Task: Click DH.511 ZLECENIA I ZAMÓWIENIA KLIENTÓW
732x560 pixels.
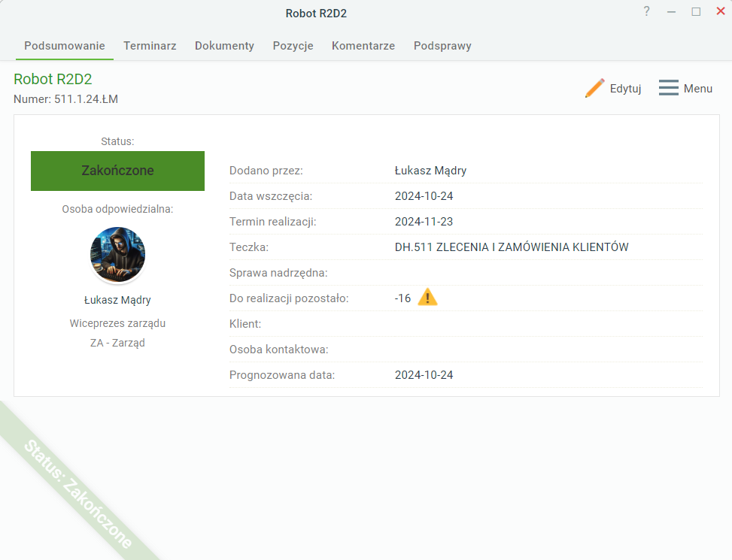Action: (x=512, y=247)
